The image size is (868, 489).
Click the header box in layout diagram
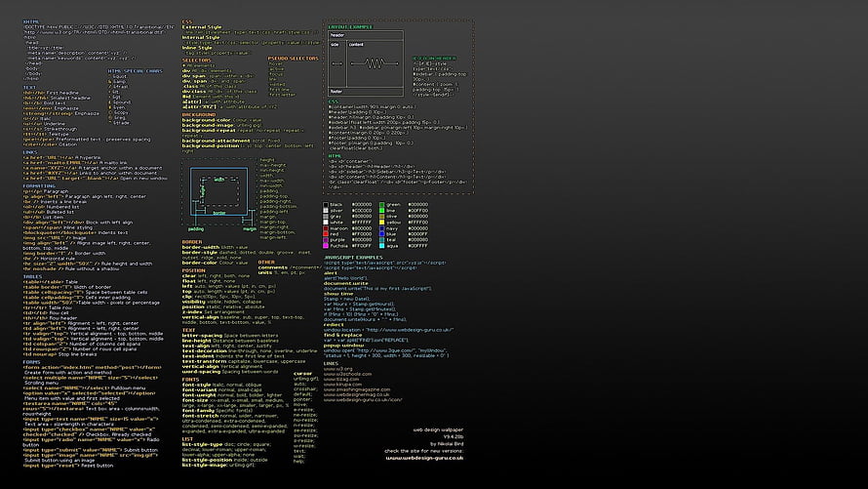click(x=366, y=35)
